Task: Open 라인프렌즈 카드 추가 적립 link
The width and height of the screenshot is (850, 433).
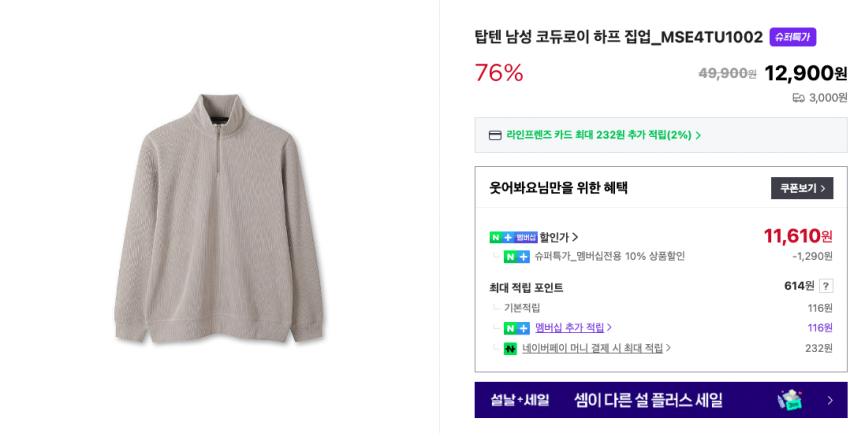Action: click(598, 135)
